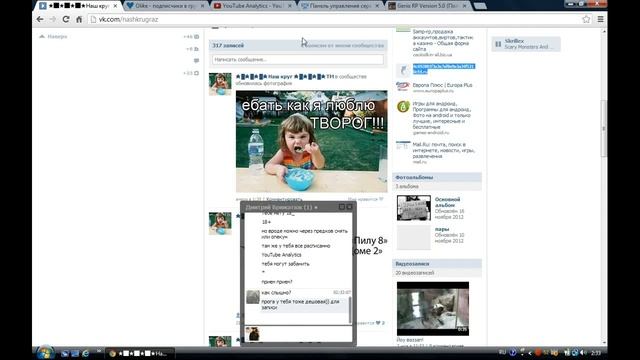
Task: Click Комментировать under the photo post
Action: click(284, 199)
